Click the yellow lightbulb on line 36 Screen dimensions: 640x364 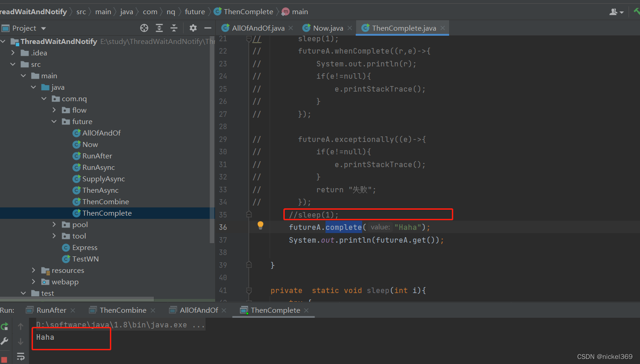click(x=260, y=225)
